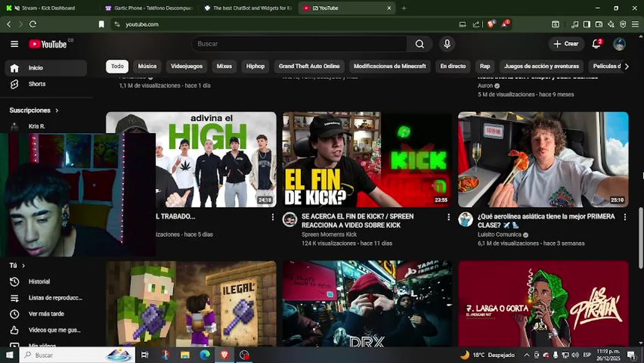This screenshot has height=363, width=644.
Task: Select the En directo chip
Action: click(453, 66)
